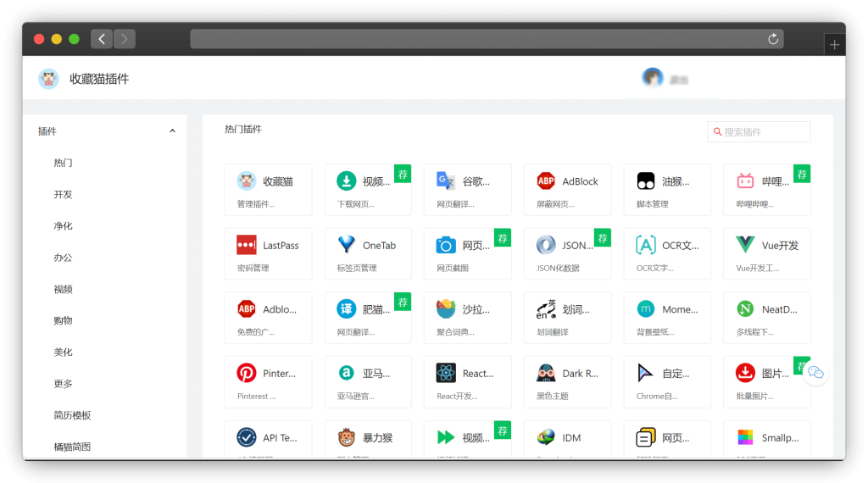
Task: Open the user avatar in header
Action: click(x=652, y=78)
